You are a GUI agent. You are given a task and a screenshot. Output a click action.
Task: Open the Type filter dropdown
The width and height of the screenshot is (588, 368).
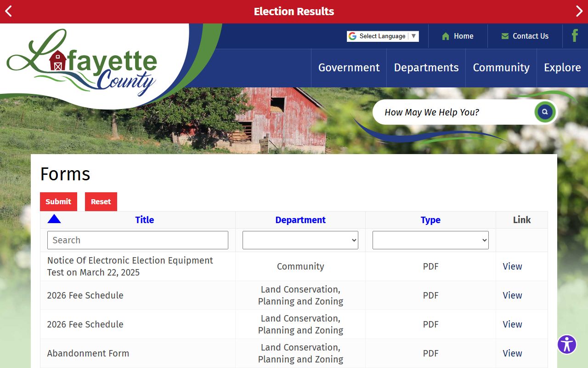[430, 240]
